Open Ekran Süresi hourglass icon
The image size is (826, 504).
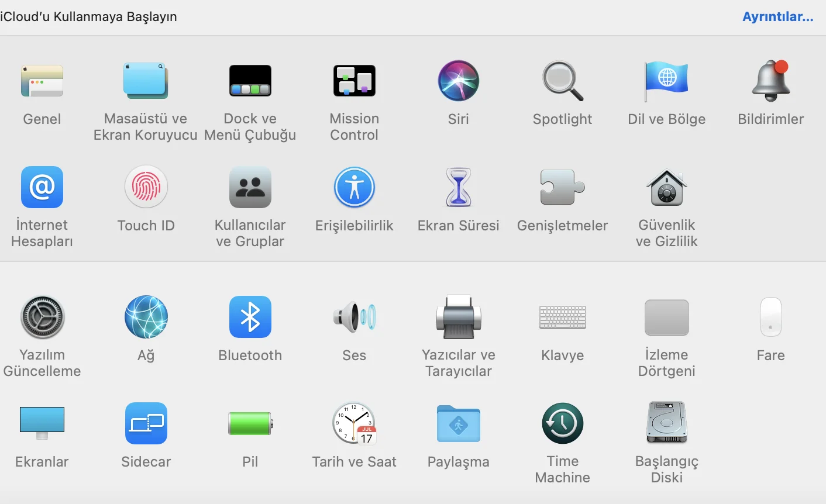coord(459,188)
